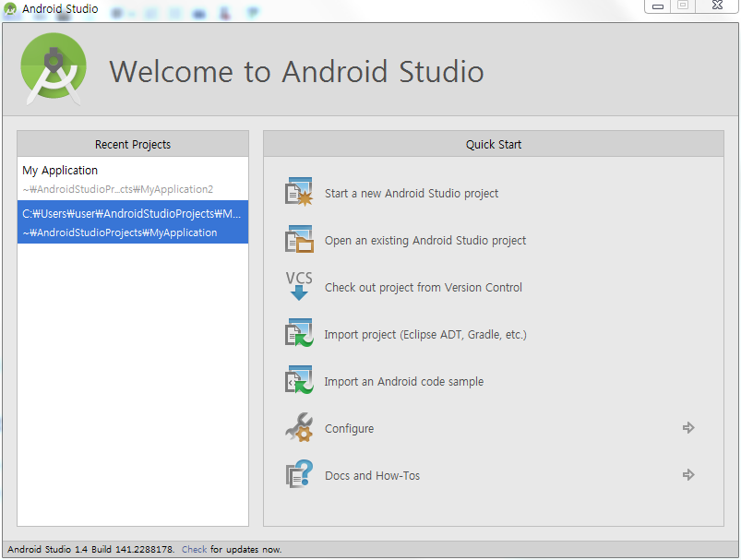Select the My Application recent project
Screen dimensions: 741x560
(x=133, y=179)
